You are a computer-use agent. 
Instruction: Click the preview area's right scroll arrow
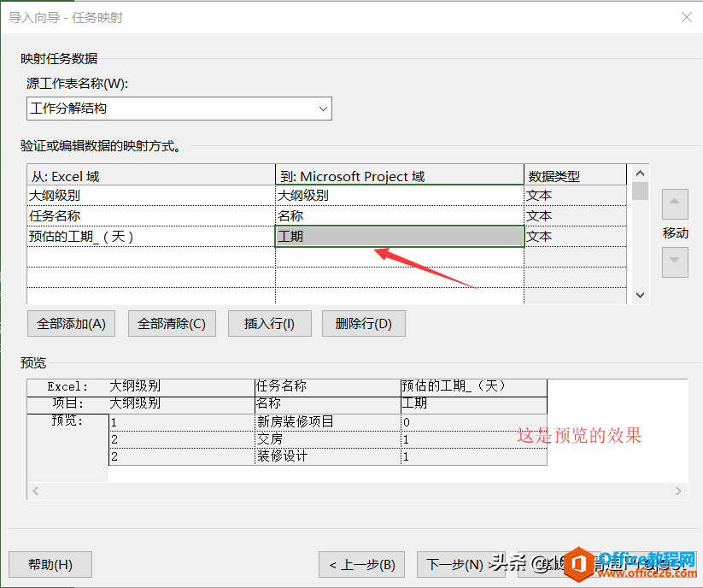(678, 491)
